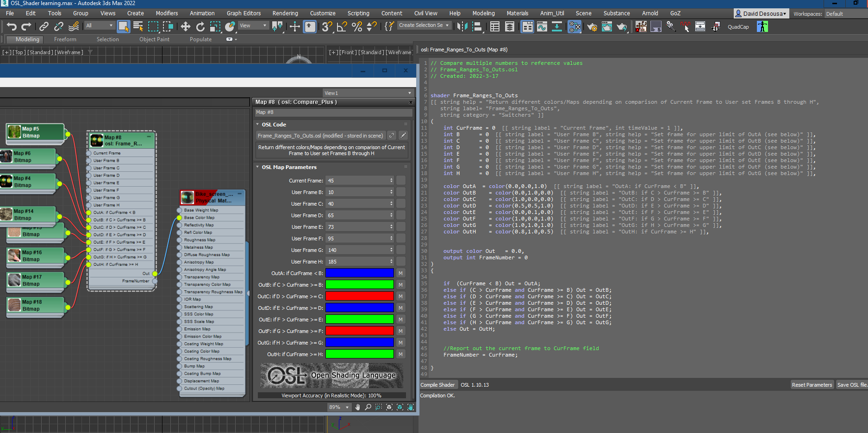Activate the Select Object tool
The image size is (868, 433).
124,27
